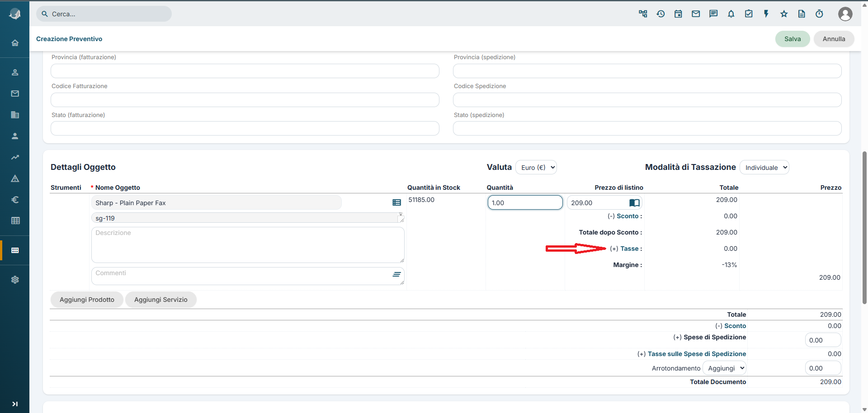This screenshot has height=413, width=868.
Task: Click Spese di Spedizione amount field
Action: click(823, 340)
